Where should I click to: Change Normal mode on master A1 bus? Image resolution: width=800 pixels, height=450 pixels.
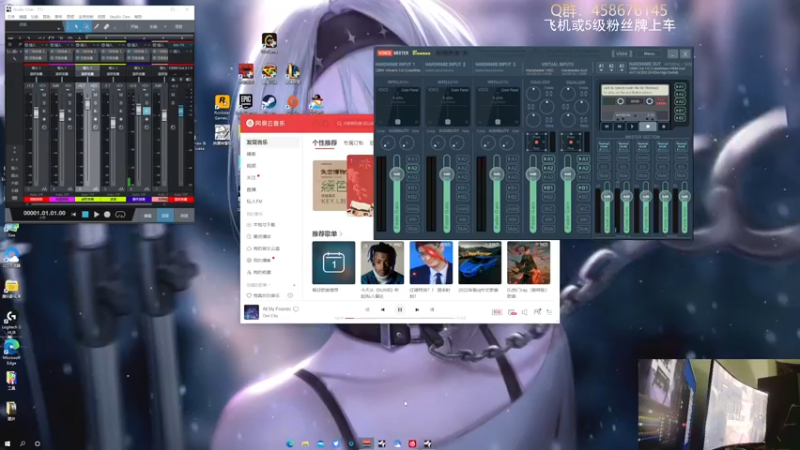pos(604,146)
